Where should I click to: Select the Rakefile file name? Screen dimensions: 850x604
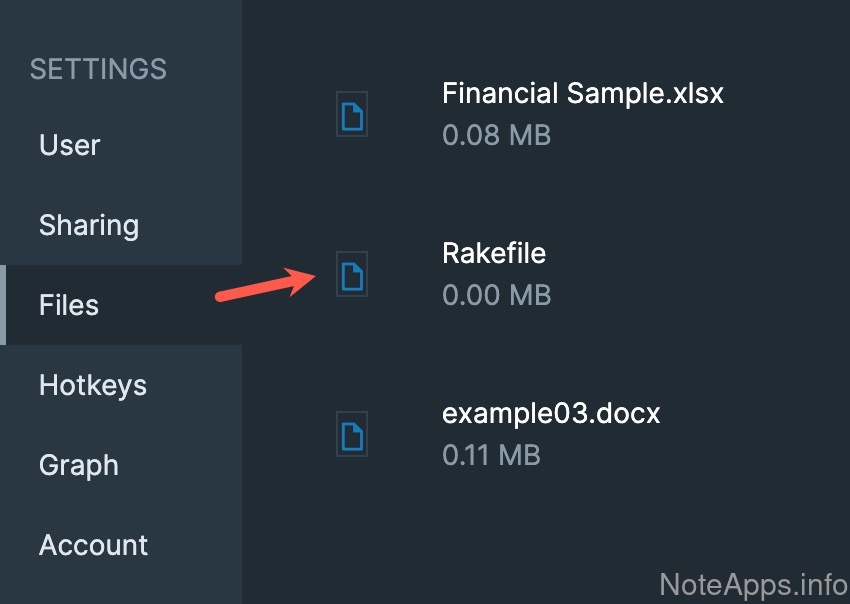tap(494, 253)
